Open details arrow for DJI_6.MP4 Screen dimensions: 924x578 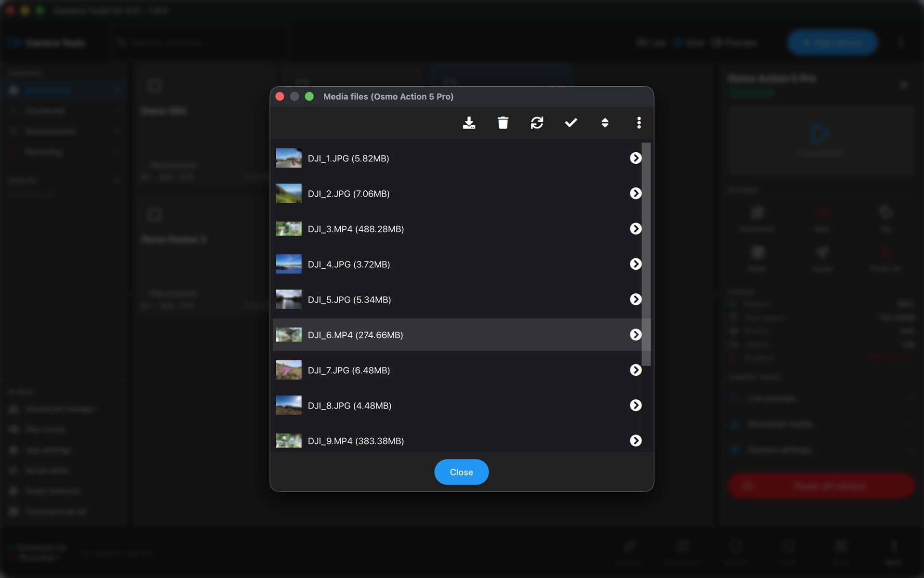[x=636, y=335]
